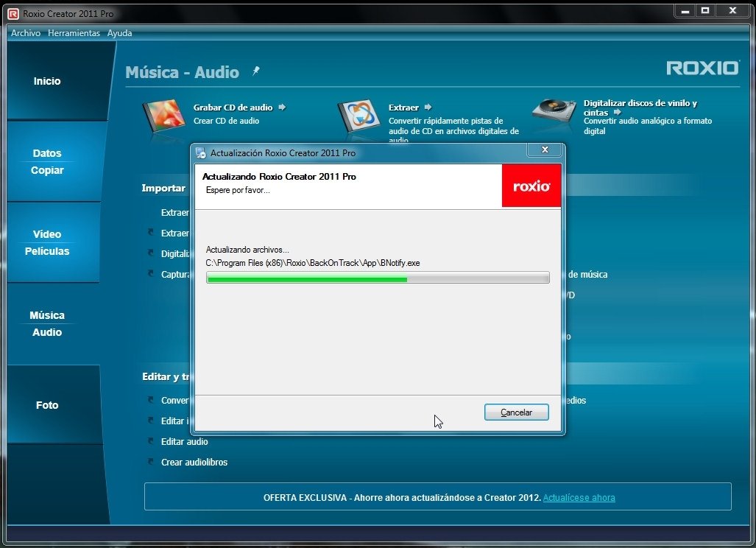Click the Espere por favor... text
Image resolution: width=756 pixels, height=548 pixels.
click(x=238, y=190)
